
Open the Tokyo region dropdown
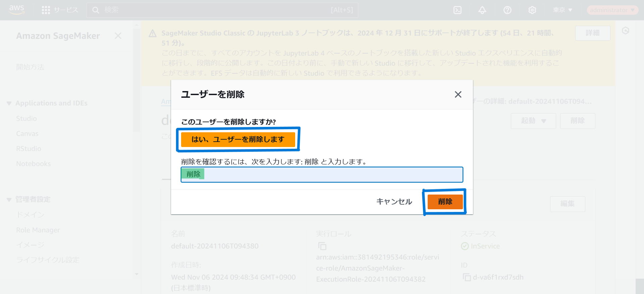pyautogui.click(x=562, y=10)
